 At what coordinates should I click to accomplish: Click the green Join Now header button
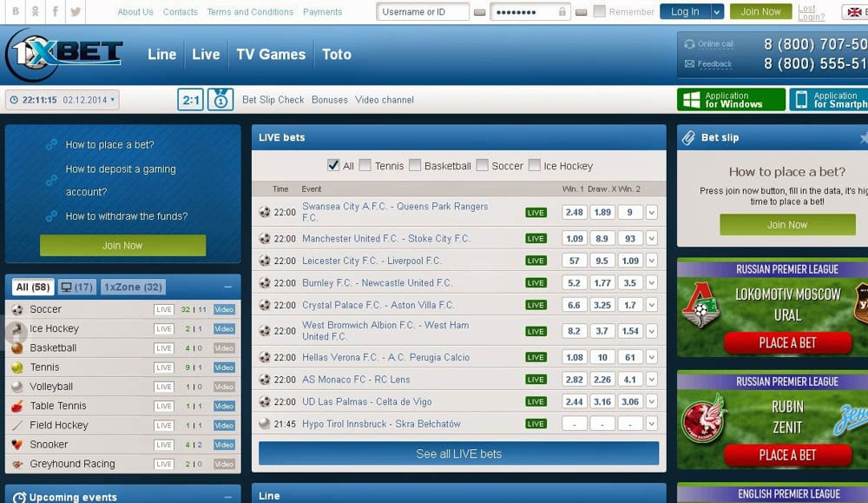pyautogui.click(x=760, y=11)
